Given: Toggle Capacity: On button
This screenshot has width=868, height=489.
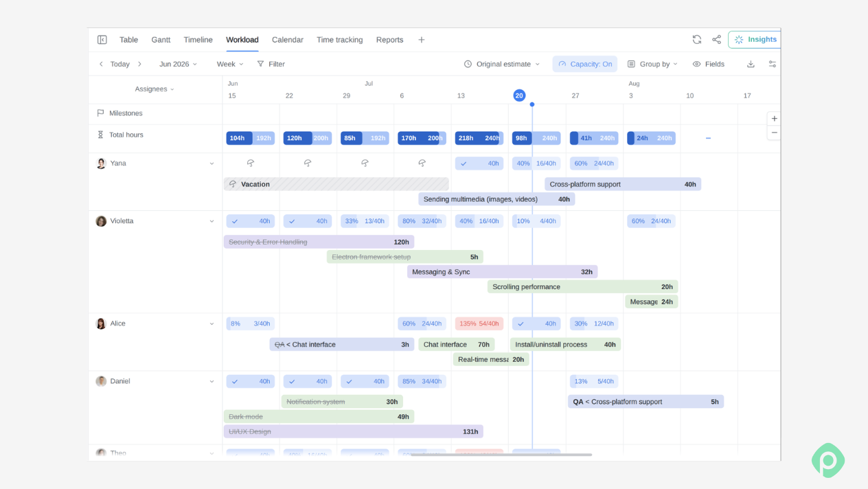Looking at the screenshot, I should pos(584,64).
